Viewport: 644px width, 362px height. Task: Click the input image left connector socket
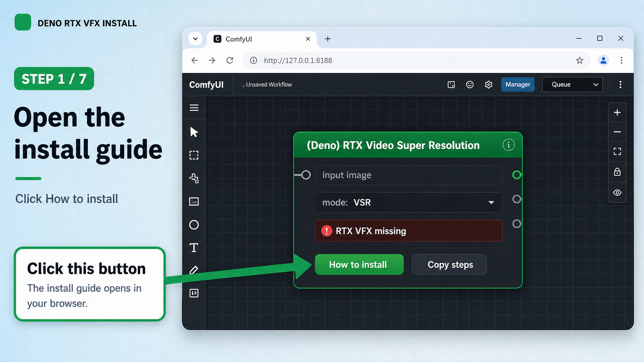click(x=306, y=175)
